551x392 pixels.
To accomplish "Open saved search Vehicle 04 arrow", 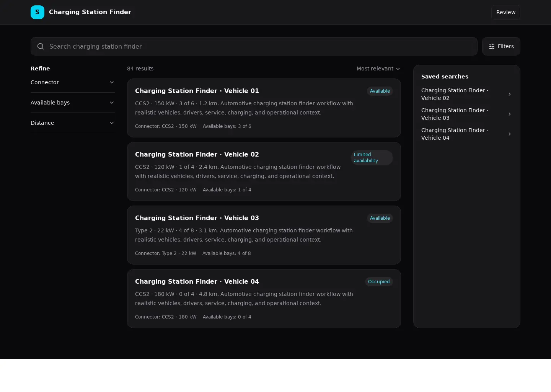I will click(x=510, y=134).
